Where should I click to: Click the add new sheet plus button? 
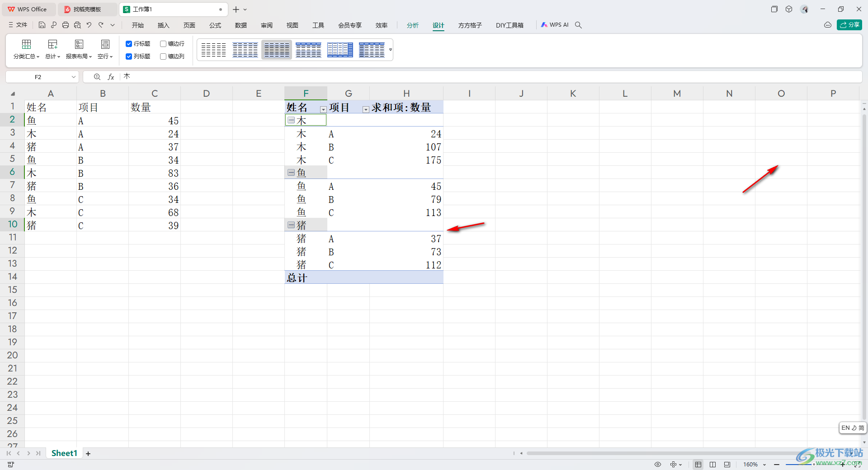[88, 454]
